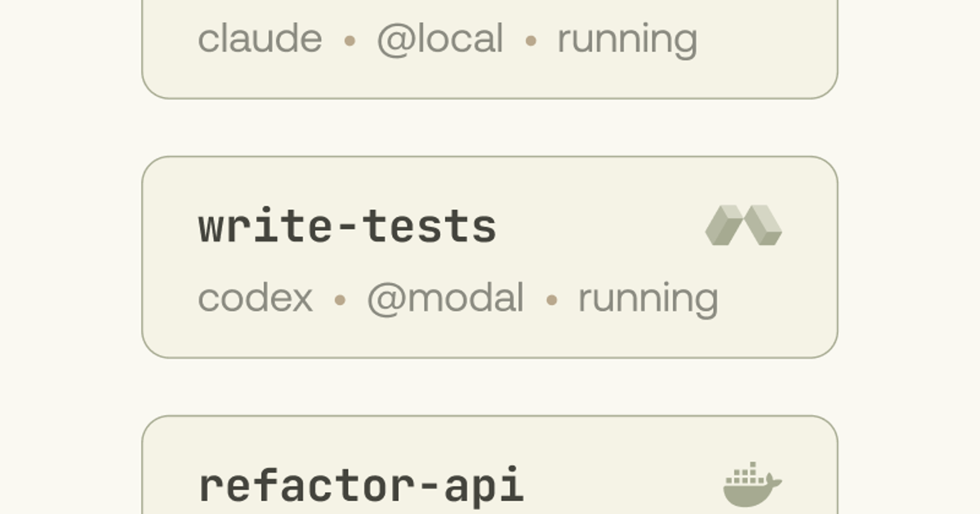
Task: Click blank space between write-tests and Modal logo
Action: pos(600,227)
